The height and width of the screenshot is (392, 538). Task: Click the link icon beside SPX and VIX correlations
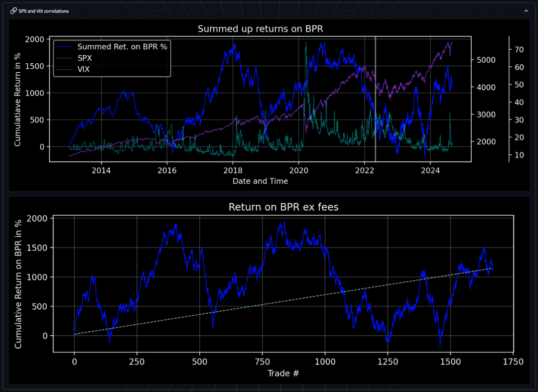[13, 10]
